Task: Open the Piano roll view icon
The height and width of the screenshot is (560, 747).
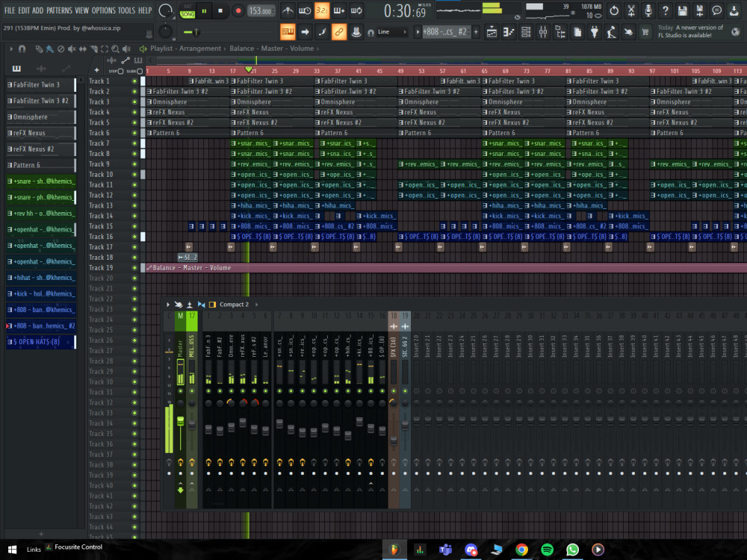Action: (509, 32)
